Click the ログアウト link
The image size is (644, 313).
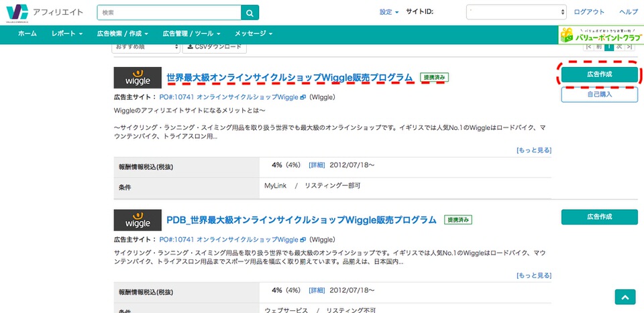pos(589,12)
